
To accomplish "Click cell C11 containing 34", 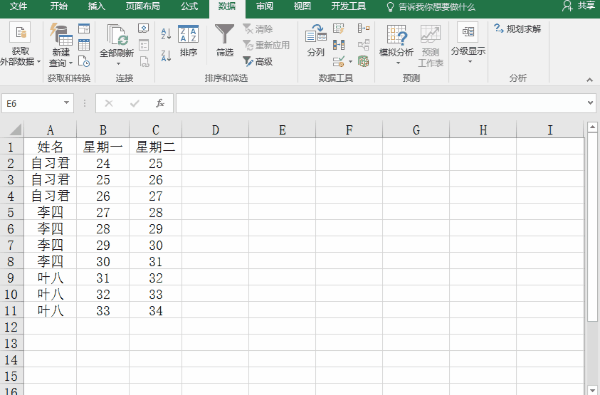I will click(x=155, y=310).
